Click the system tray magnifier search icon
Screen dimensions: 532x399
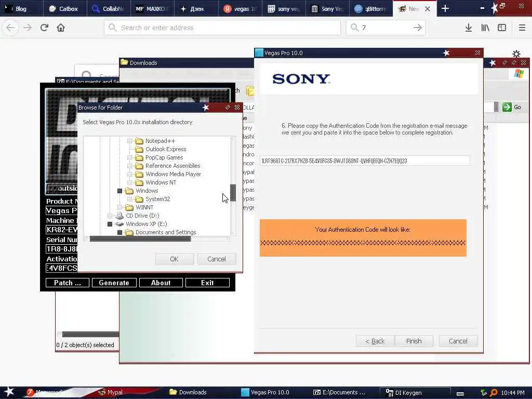[x=494, y=393]
